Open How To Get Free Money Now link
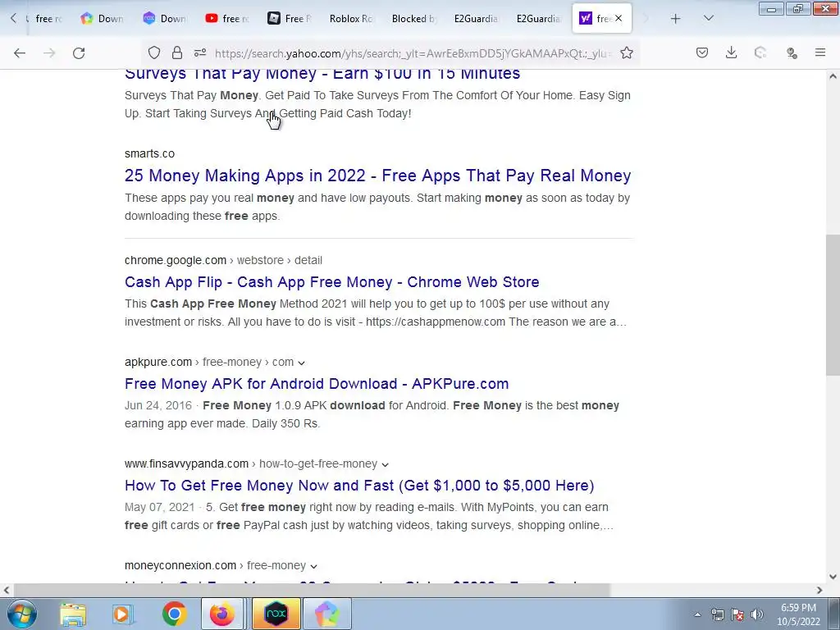Screen dimensions: 840x630 point(359,486)
